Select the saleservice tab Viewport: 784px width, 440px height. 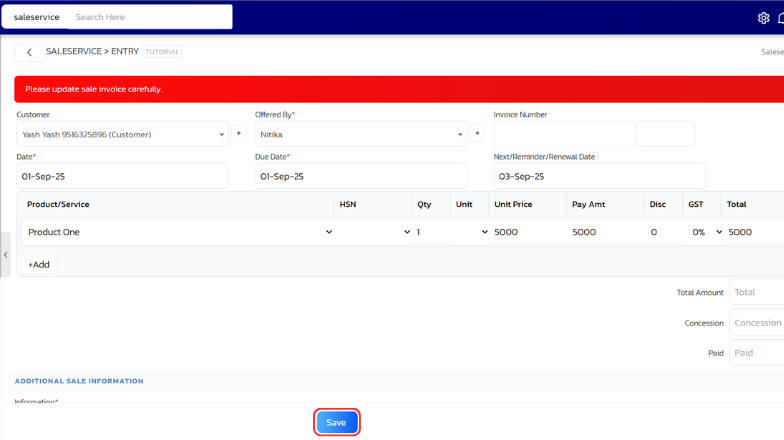tap(36, 17)
